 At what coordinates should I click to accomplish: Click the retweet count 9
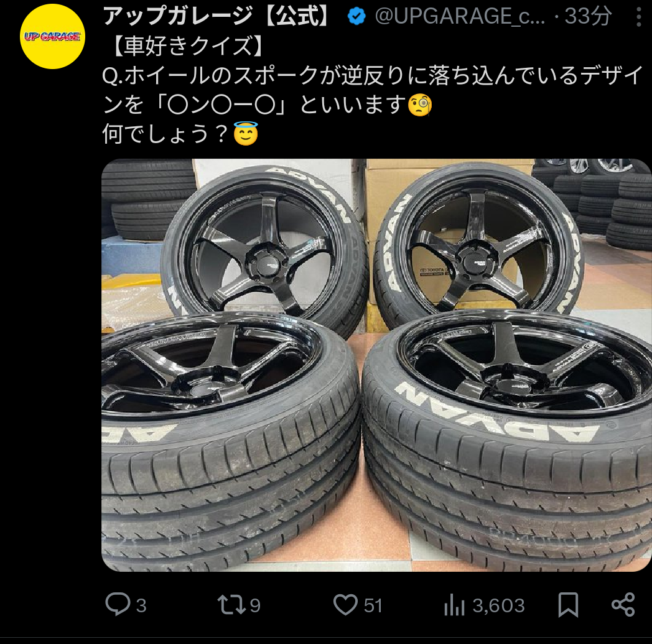click(255, 606)
